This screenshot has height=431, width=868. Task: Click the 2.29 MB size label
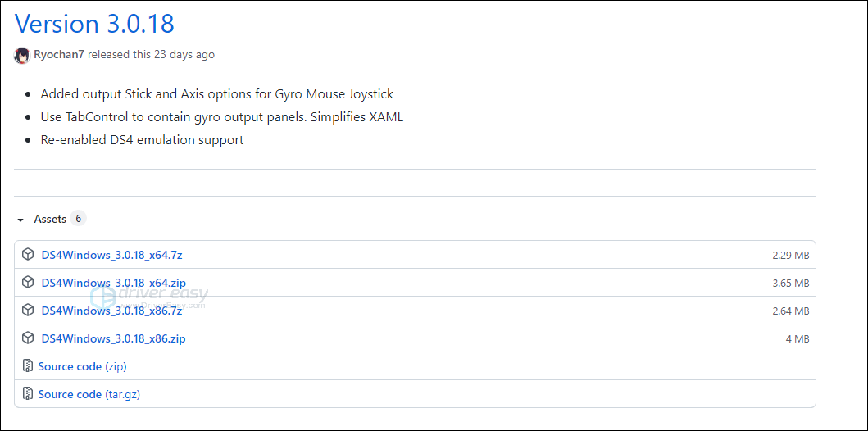[x=791, y=256]
